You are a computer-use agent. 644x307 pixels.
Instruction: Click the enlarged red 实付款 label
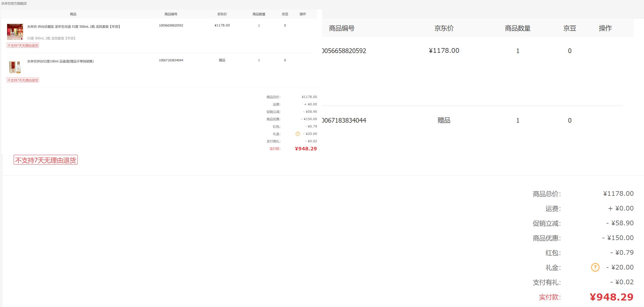(550, 297)
